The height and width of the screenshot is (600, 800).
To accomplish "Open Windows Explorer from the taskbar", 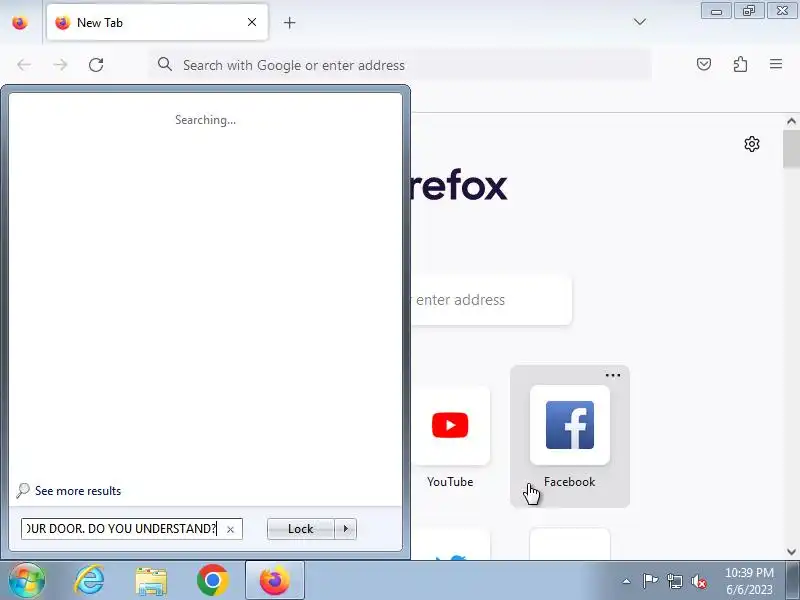I will pyautogui.click(x=151, y=581).
